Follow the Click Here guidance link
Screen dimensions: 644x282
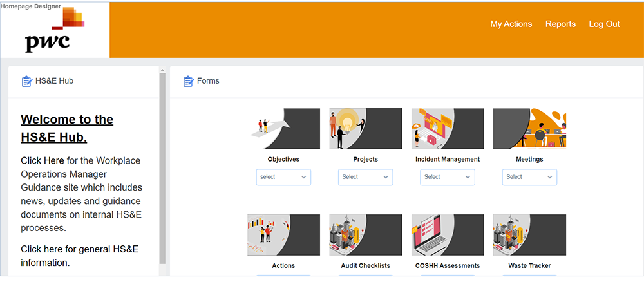[43, 160]
